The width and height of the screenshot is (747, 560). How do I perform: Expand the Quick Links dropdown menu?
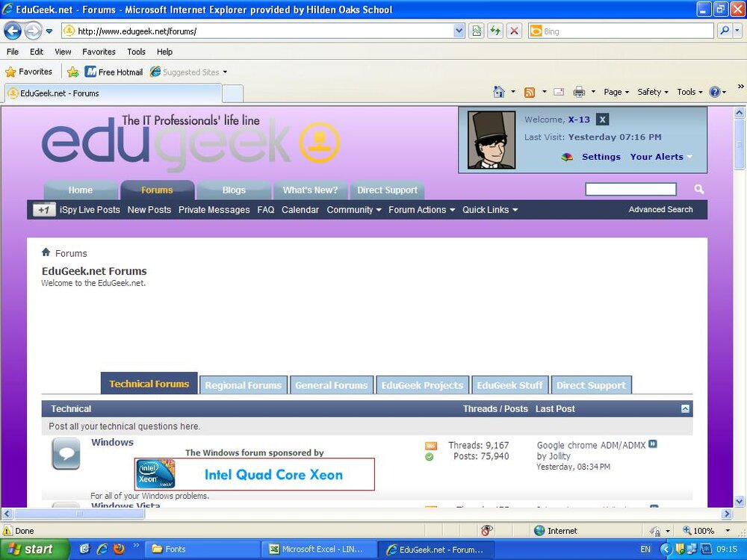pos(490,210)
